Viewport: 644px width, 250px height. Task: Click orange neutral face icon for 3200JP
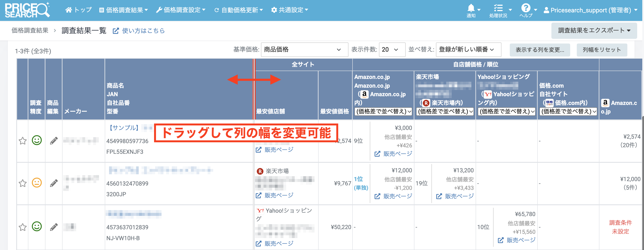tap(37, 183)
